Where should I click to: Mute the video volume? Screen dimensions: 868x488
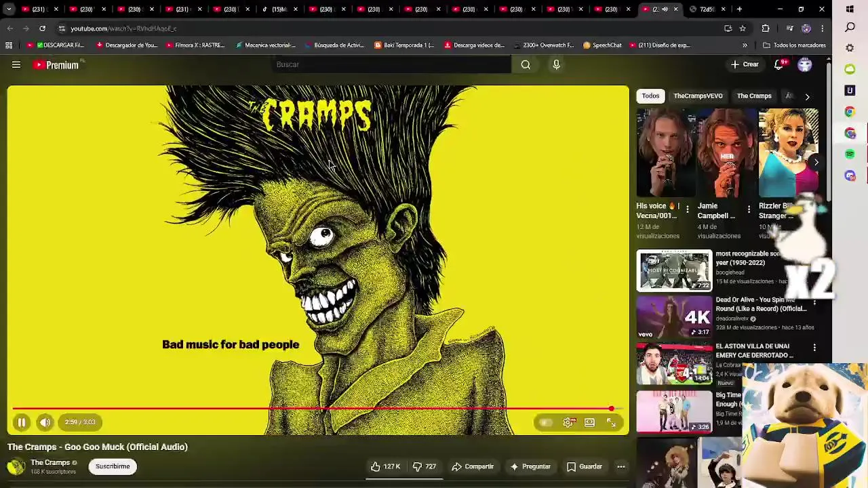(x=45, y=422)
